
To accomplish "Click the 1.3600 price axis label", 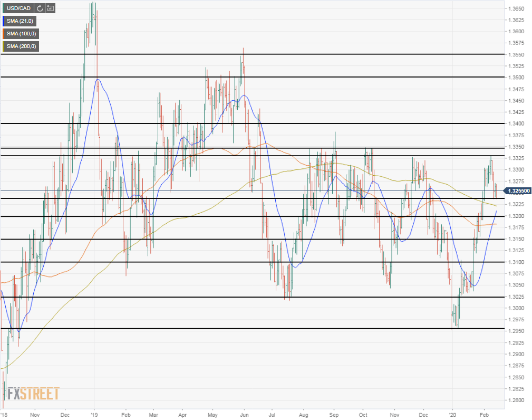I will 516,32.
